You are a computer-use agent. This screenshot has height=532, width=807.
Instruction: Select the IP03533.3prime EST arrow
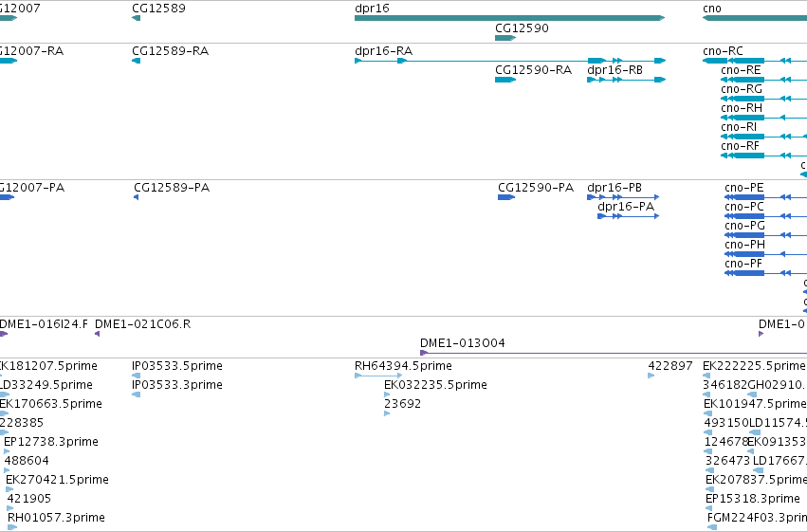(x=137, y=394)
